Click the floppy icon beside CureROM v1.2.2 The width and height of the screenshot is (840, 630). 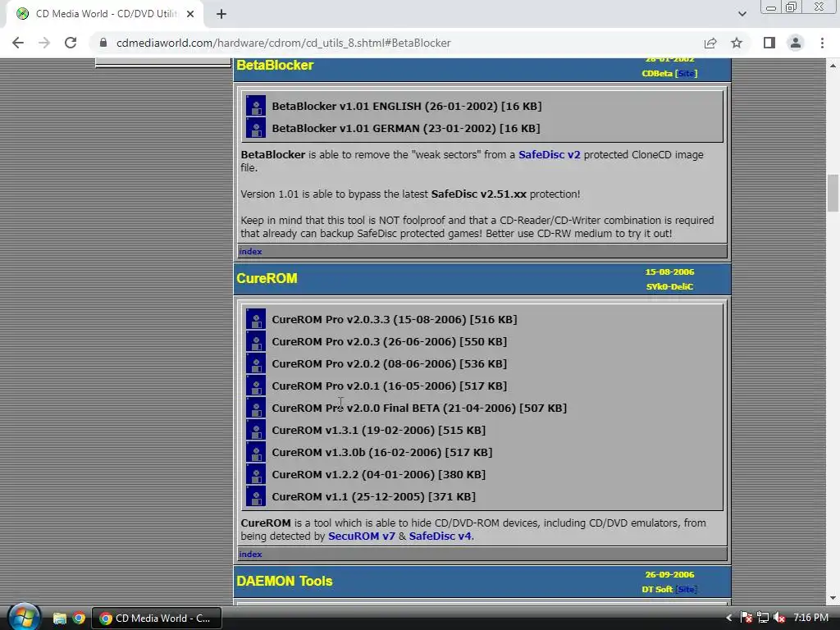256,474
